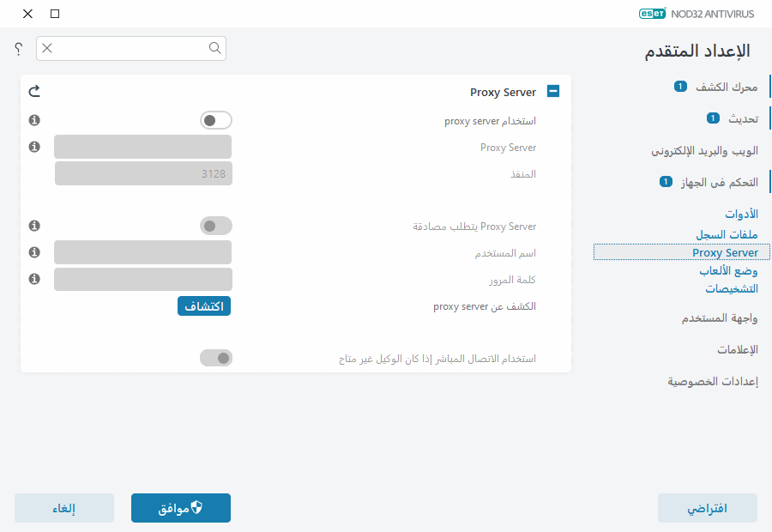
Task: Click the revert settings arrow icon
Action: pyautogui.click(x=34, y=90)
